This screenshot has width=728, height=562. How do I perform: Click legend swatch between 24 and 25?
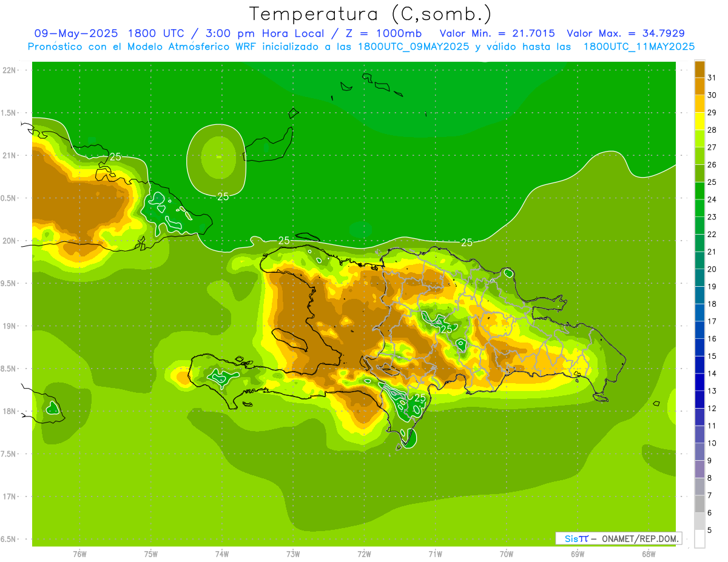tap(699, 191)
